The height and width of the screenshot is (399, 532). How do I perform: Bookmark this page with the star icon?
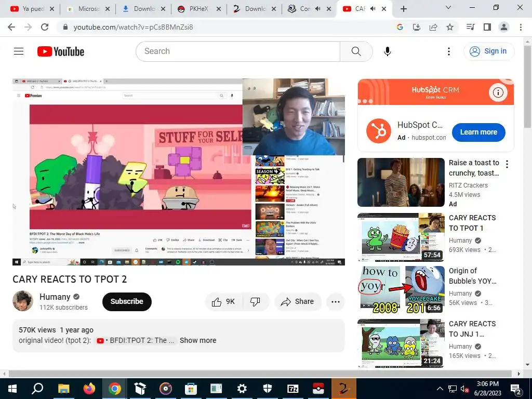(450, 27)
